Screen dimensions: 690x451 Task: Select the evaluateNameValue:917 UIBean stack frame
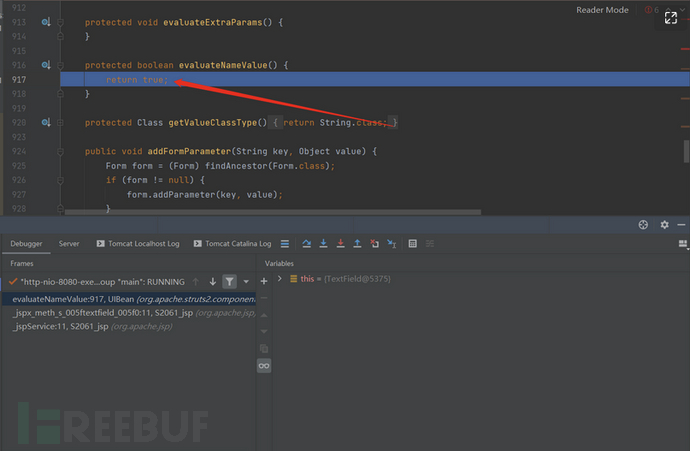coord(129,299)
